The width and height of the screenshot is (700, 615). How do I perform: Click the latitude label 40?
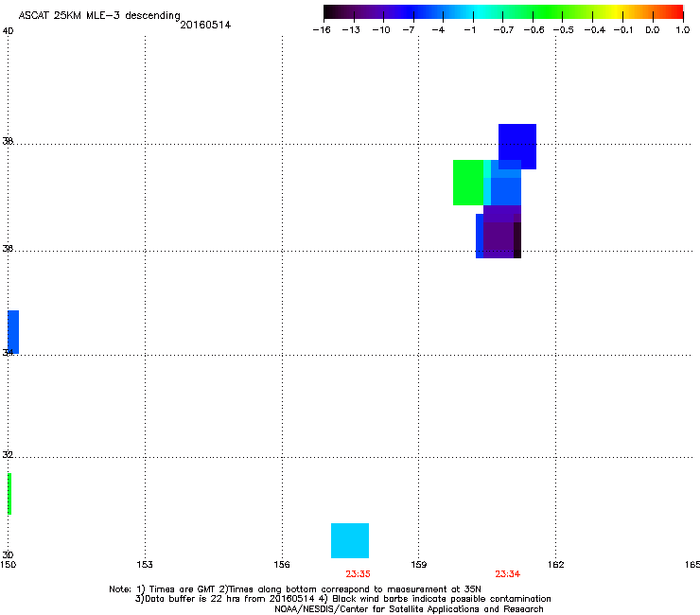point(8,31)
